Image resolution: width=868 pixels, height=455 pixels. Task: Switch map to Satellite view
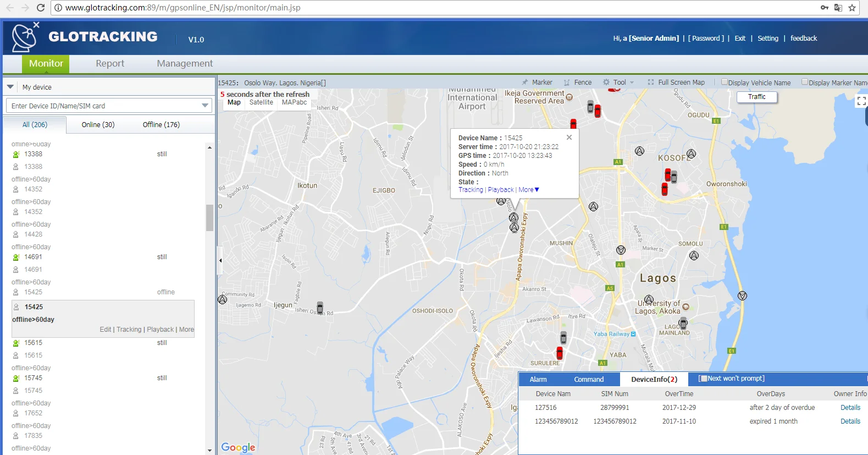pos(261,102)
